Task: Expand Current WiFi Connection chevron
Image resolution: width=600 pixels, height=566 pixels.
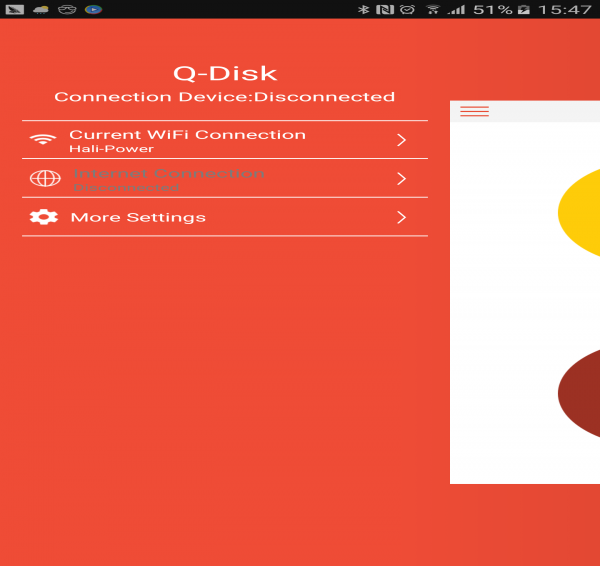Action: (401, 140)
